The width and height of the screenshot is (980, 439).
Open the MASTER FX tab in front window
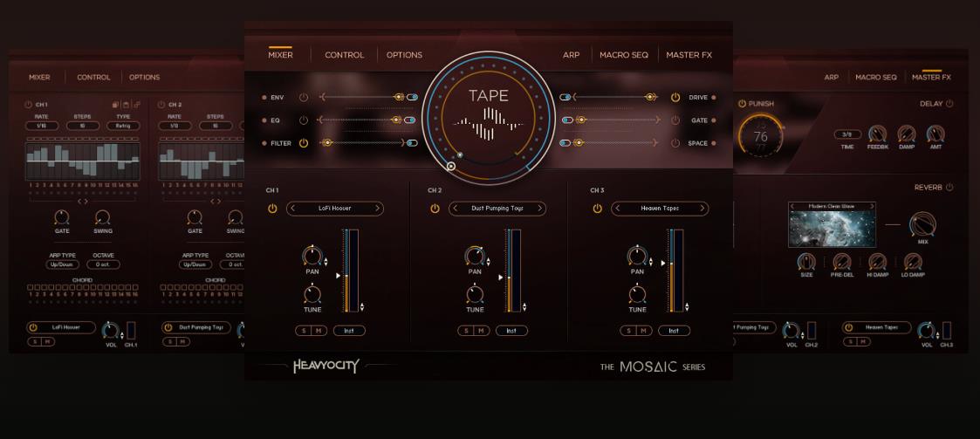(x=689, y=55)
